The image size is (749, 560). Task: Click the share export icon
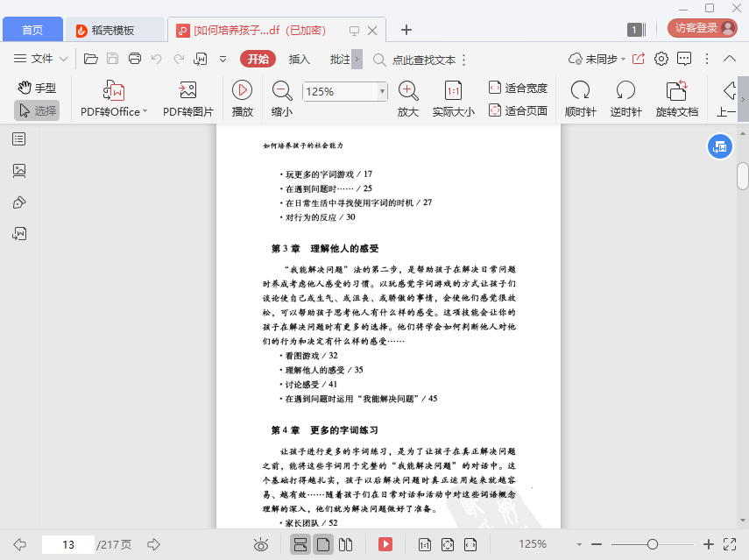[639, 59]
